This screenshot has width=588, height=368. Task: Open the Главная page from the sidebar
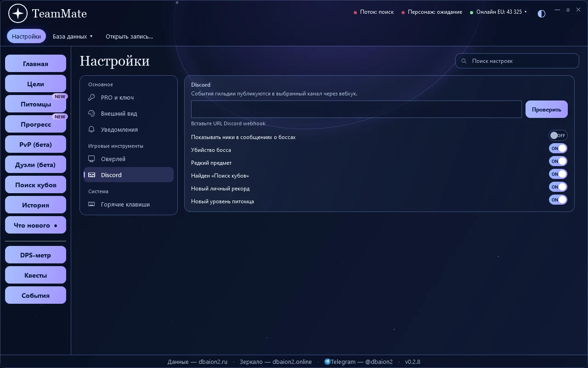35,64
